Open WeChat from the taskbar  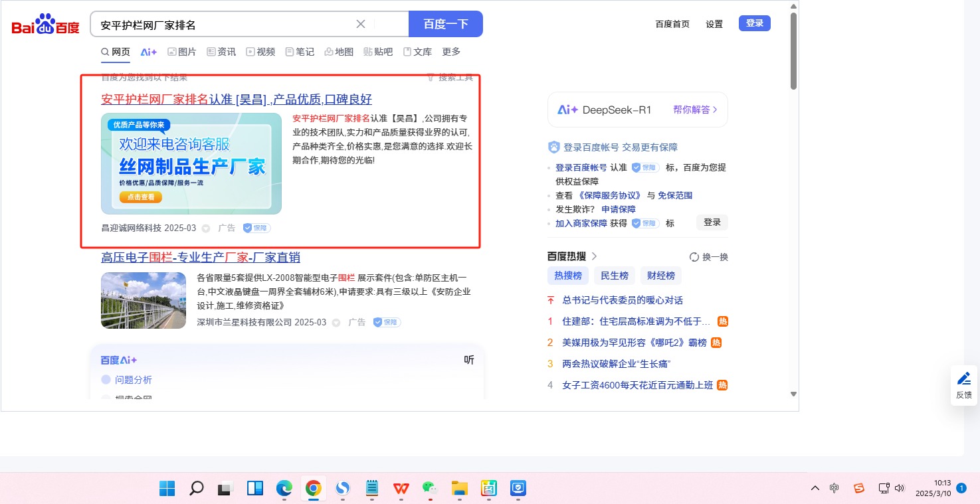[x=430, y=489]
